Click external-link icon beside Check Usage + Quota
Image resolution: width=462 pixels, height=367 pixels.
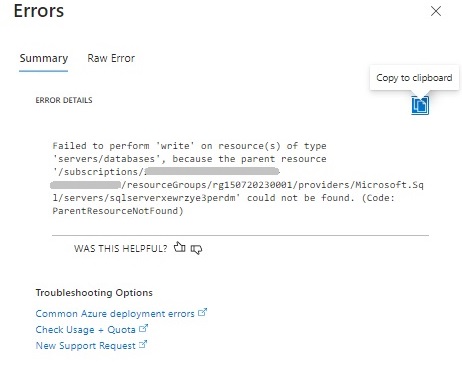143,328
